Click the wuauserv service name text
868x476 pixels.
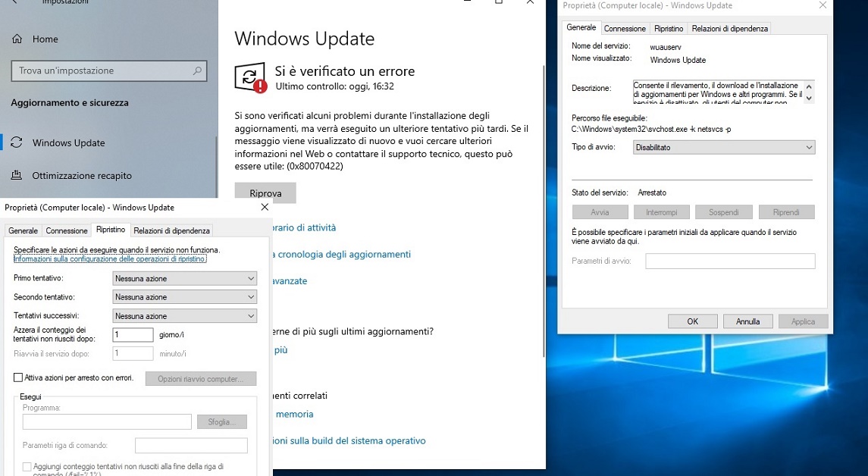coord(666,48)
